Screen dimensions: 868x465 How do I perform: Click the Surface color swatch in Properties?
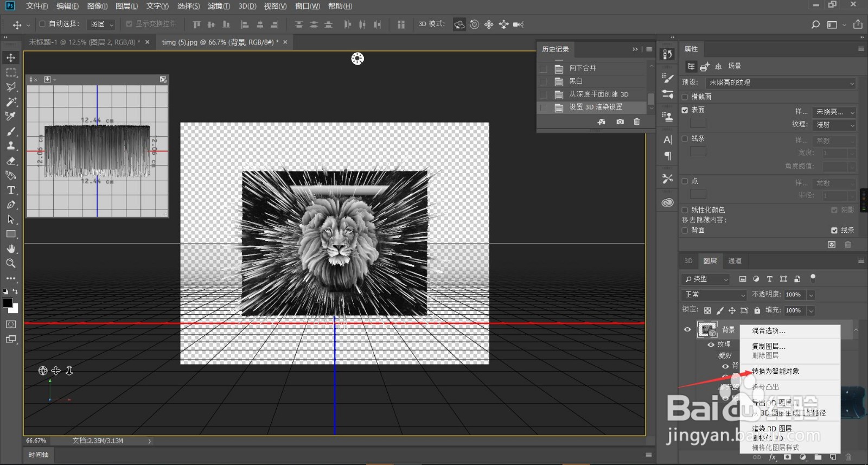tap(698, 123)
